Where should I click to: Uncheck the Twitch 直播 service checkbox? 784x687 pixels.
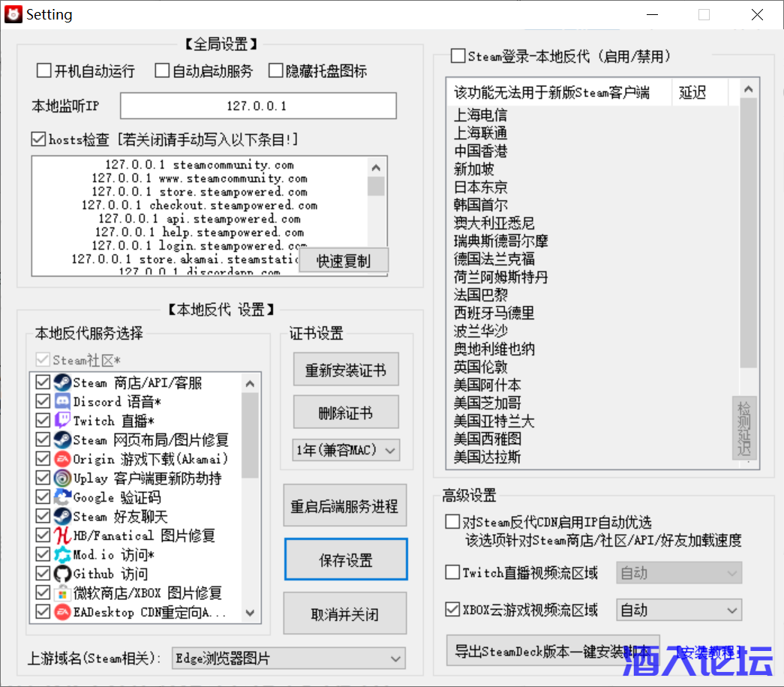coord(43,421)
